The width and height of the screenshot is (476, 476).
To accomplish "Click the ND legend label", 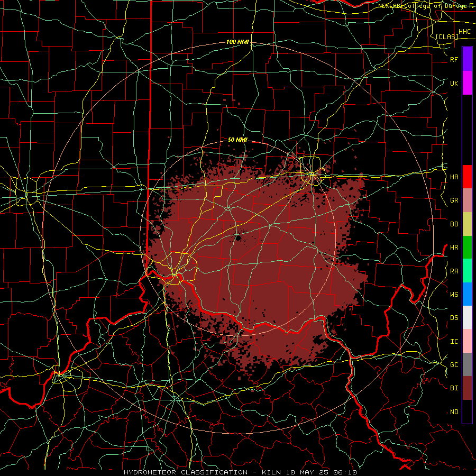I will (454, 412).
